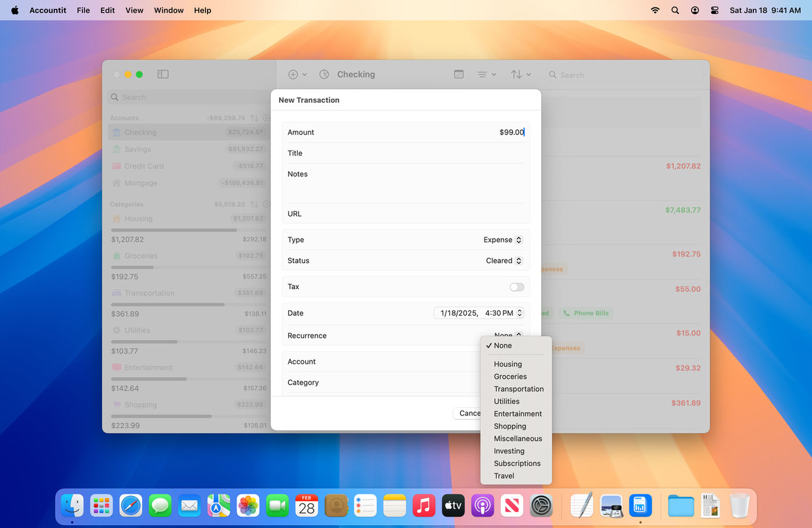
Task: Click the date and time stepper arrows
Action: coord(520,313)
